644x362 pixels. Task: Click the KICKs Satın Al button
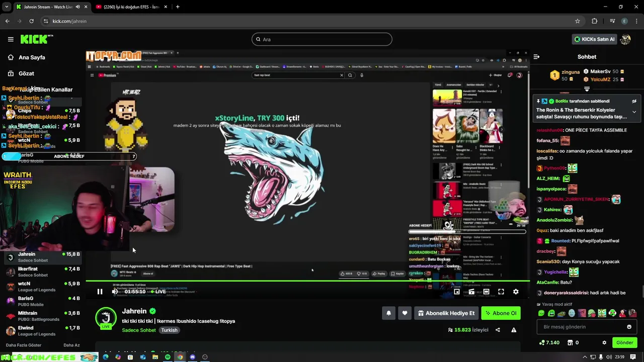click(594, 39)
